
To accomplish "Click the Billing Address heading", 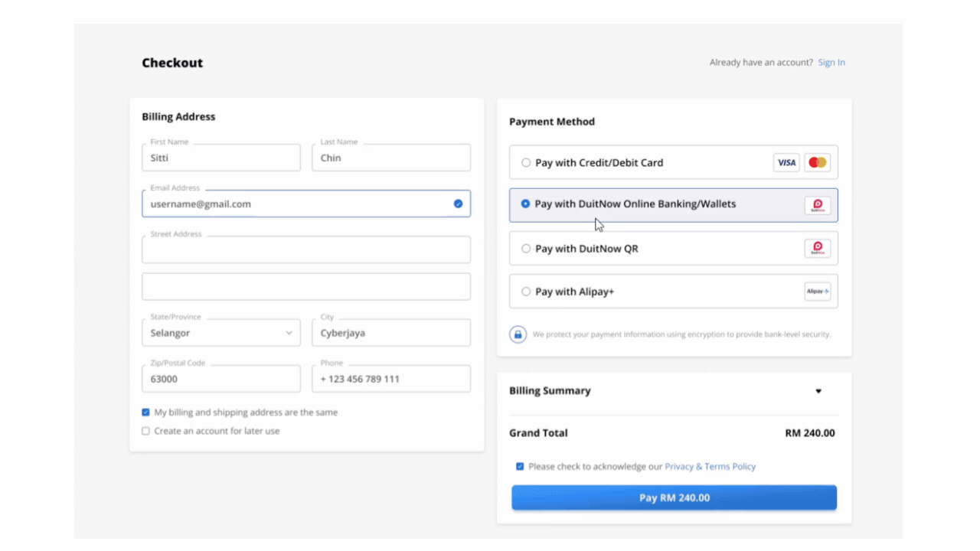I will pyautogui.click(x=178, y=117).
